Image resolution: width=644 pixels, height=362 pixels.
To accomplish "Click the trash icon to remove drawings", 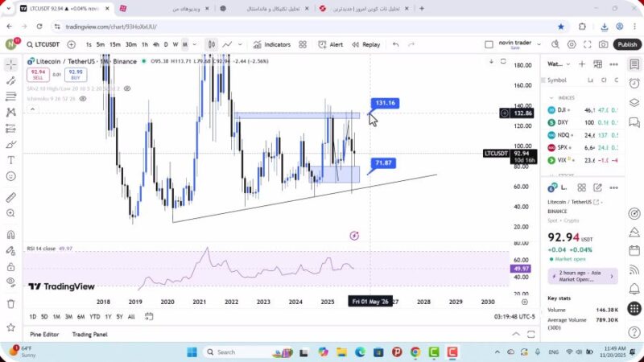I will coord(11,303).
